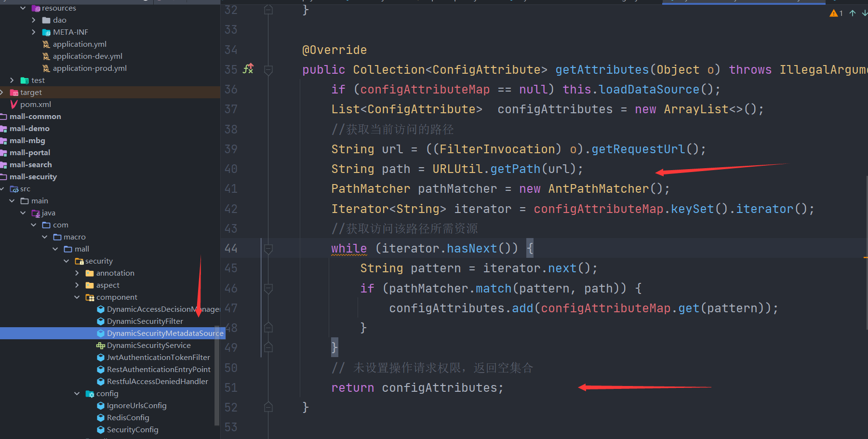Image resolution: width=868 pixels, height=439 pixels.
Task: Jump to previous highlighted error arrow
Action: coord(853,13)
